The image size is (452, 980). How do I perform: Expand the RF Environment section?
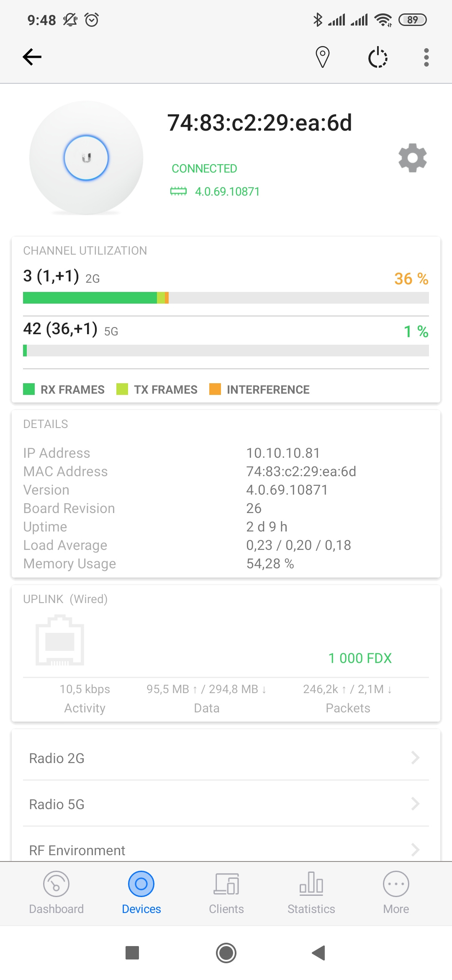(x=226, y=850)
